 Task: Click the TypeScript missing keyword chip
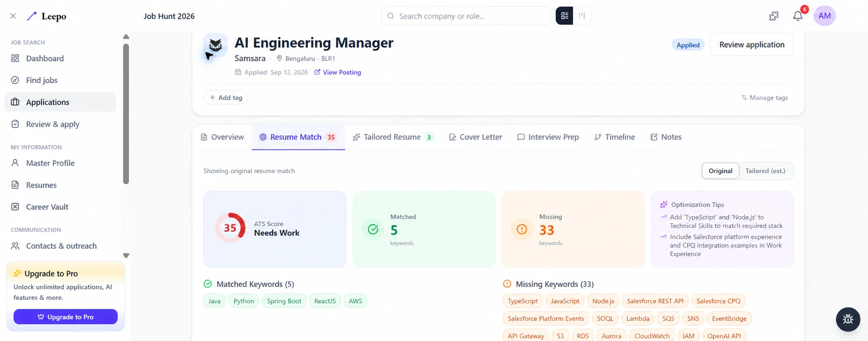[x=523, y=301]
